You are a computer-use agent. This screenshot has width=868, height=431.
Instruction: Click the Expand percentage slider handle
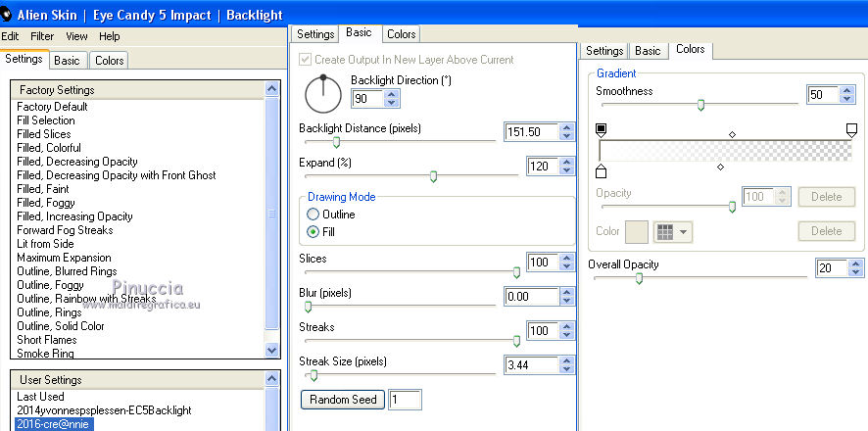point(433,176)
